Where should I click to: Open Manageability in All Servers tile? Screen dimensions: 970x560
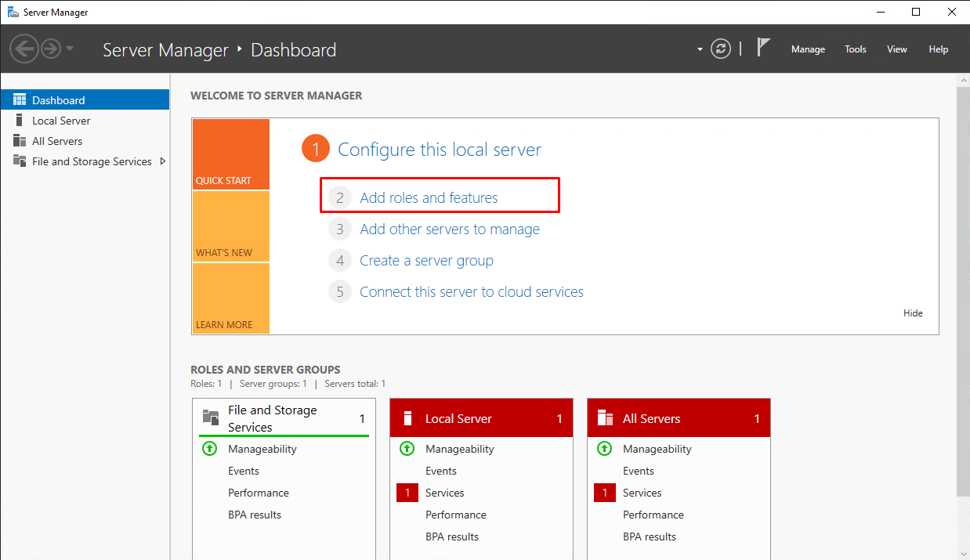click(657, 449)
